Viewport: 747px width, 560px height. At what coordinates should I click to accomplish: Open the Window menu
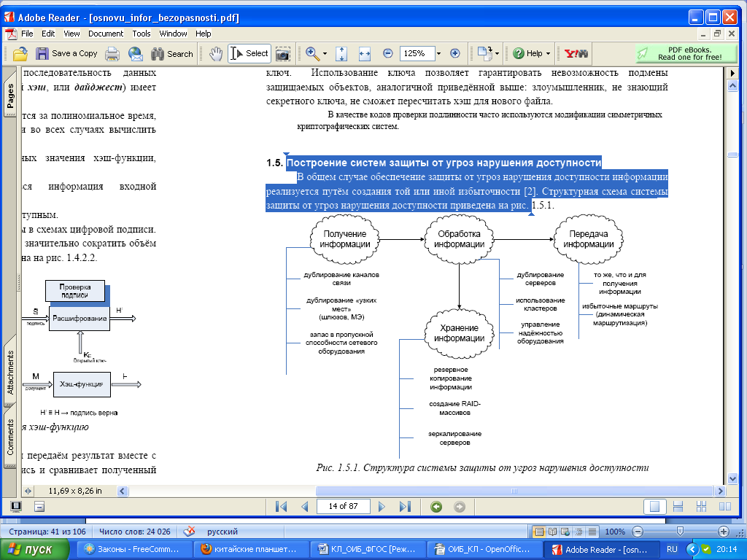(173, 34)
